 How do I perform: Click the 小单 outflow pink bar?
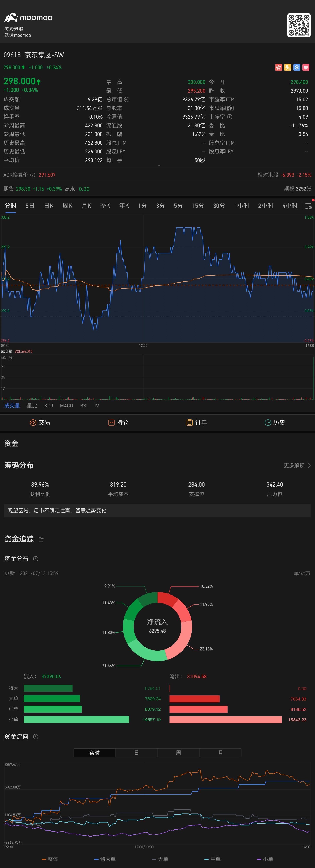click(x=226, y=720)
